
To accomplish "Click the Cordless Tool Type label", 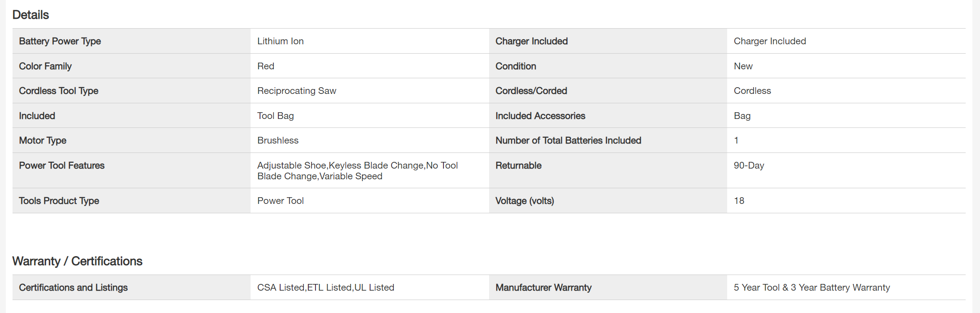I will point(59,91).
